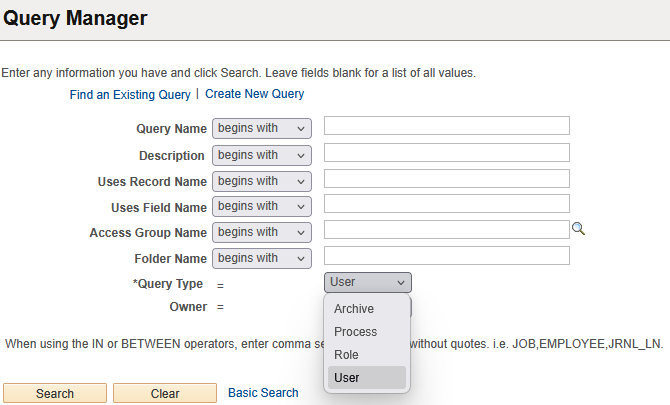Select User option in the Query Type list

click(347, 378)
